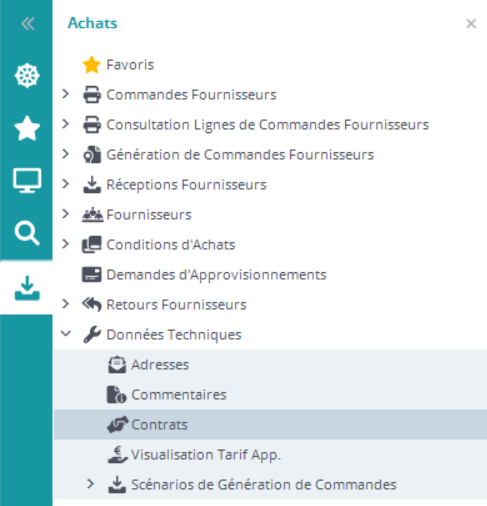Click the handshake icon next to Contrats

[117, 425]
